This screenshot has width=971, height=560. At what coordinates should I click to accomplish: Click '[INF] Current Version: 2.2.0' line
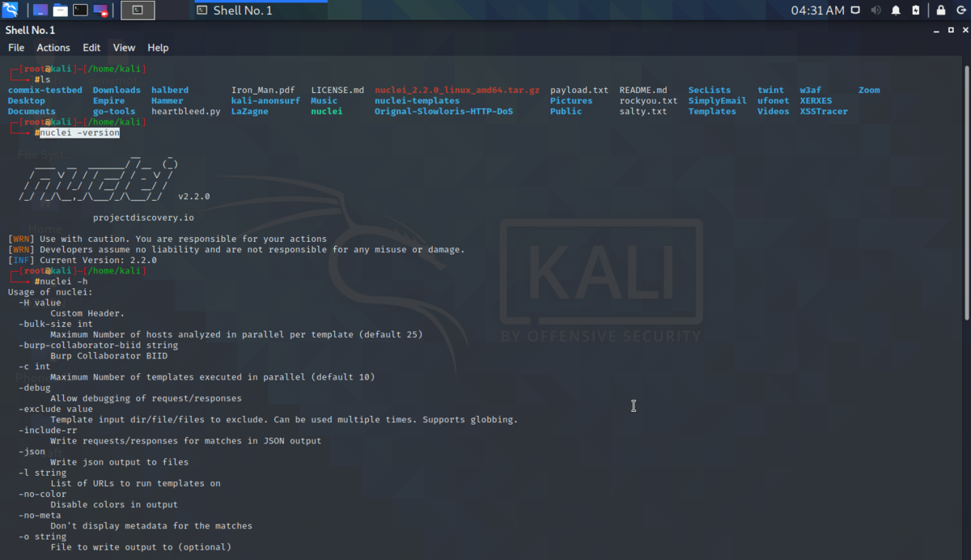click(x=83, y=261)
